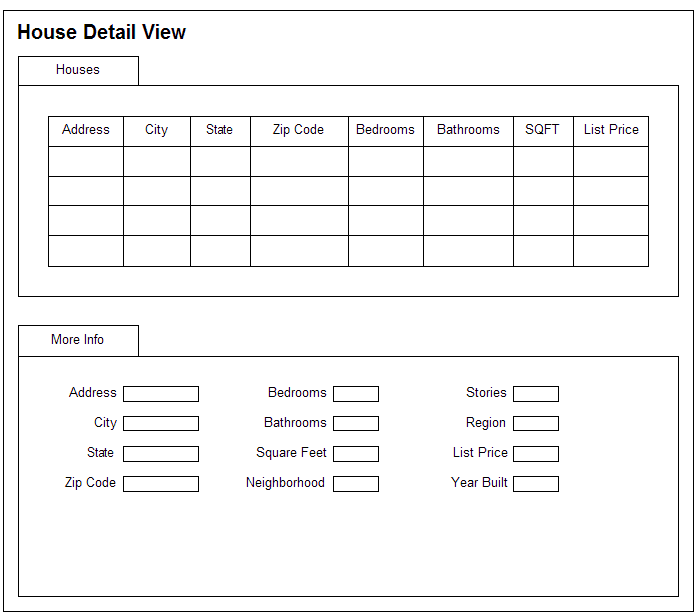Switch to the Houses tab
Screen dimensions: 696x614
coord(78,71)
